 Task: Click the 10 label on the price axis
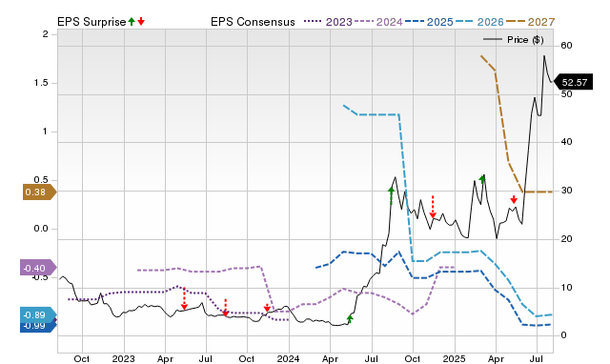click(x=566, y=288)
